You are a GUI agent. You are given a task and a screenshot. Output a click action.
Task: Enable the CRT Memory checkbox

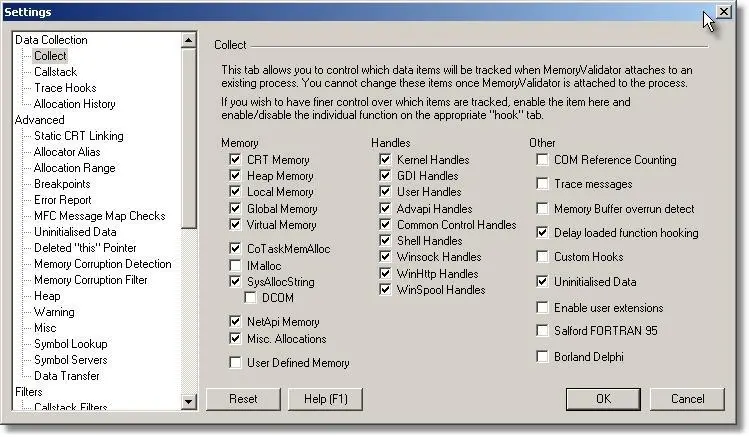(235, 159)
